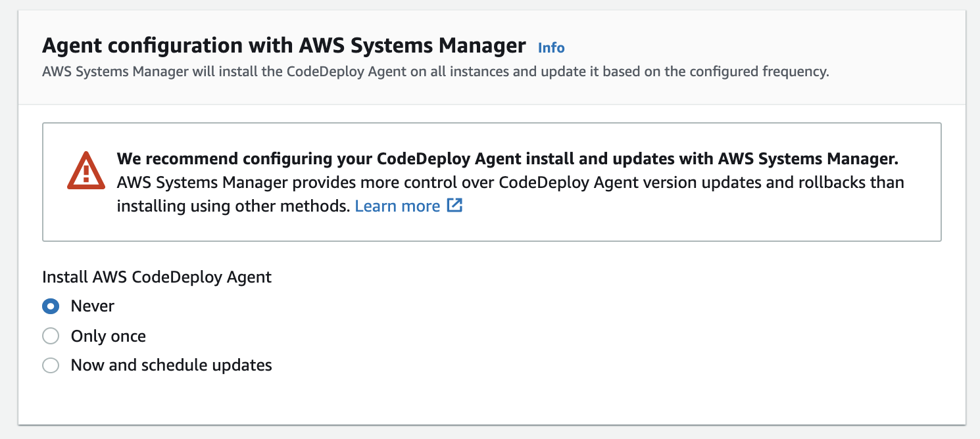Select the Never radio button circle

(51, 306)
